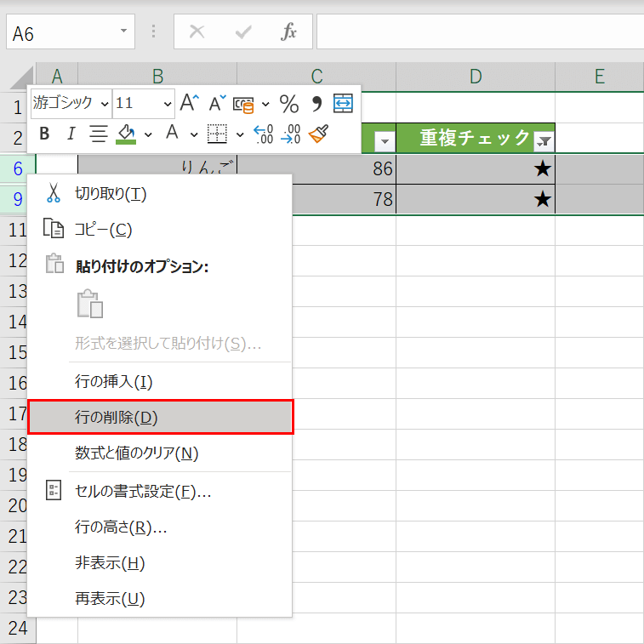Apply the fill color bucket icon

point(127,134)
